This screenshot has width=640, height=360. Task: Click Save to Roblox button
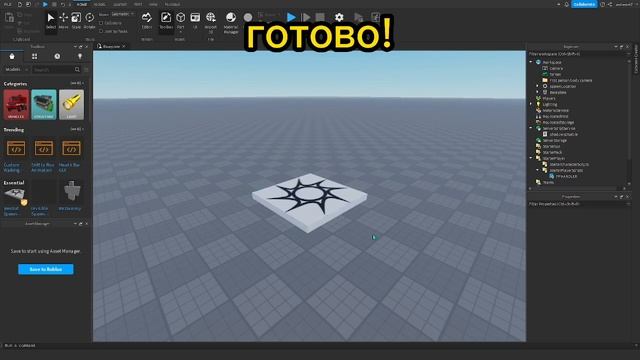coord(46,269)
